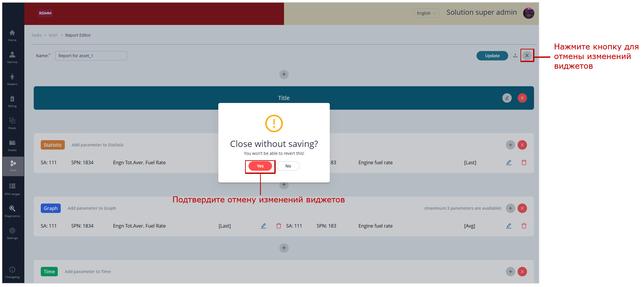Open the Billing sidebar item
The image size is (644, 287).
click(x=12, y=101)
